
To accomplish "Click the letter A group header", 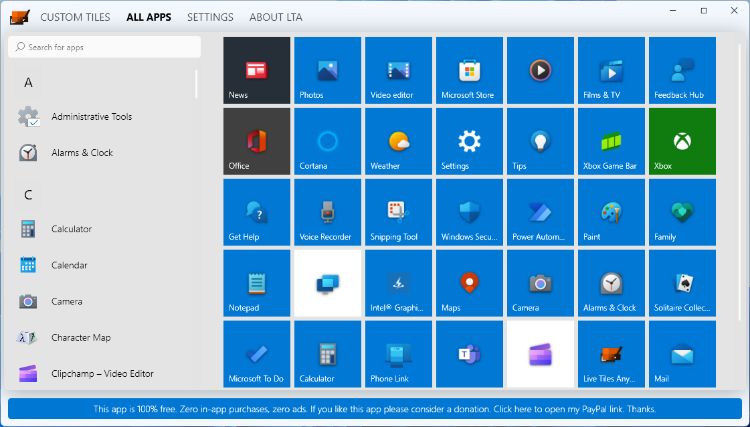I will [x=28, y=83].
